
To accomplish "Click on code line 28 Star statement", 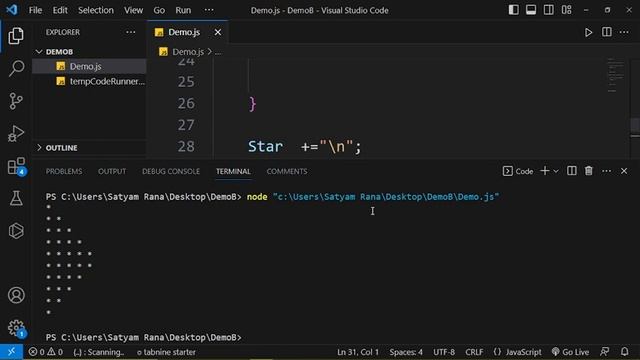I will pyautogui.click(x=304, y=147).
